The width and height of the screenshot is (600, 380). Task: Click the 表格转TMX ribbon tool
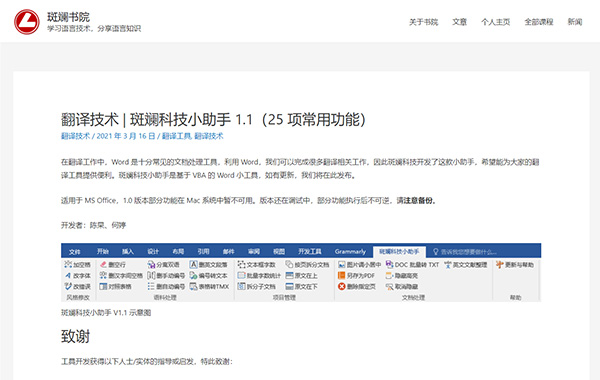click(x=209, y=286)
